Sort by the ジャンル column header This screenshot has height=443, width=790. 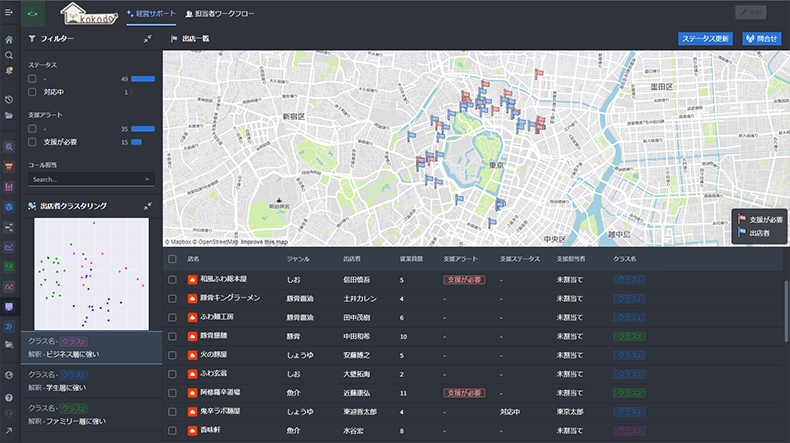pos(298,259)
